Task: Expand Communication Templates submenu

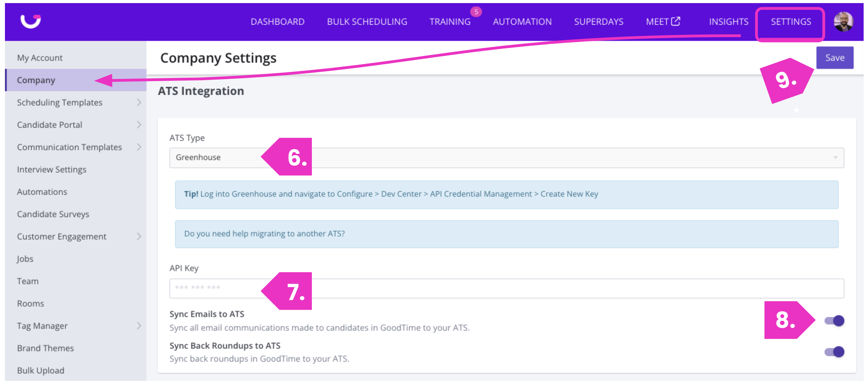Action: (139, 147)
